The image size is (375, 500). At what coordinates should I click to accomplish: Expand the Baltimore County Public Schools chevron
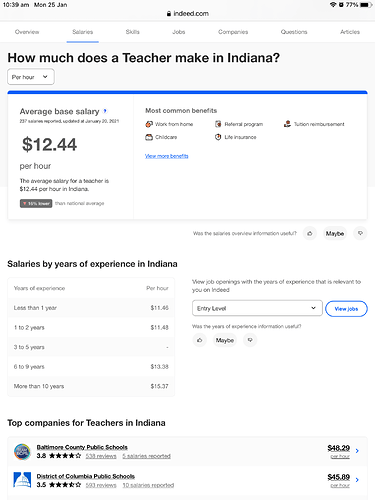coord(357,451)
